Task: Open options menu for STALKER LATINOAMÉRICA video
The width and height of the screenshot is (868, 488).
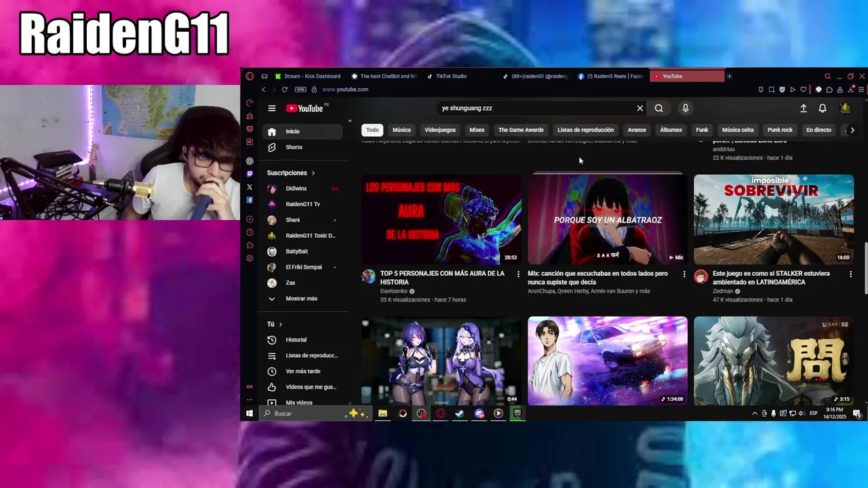Action: click(850, 274)
